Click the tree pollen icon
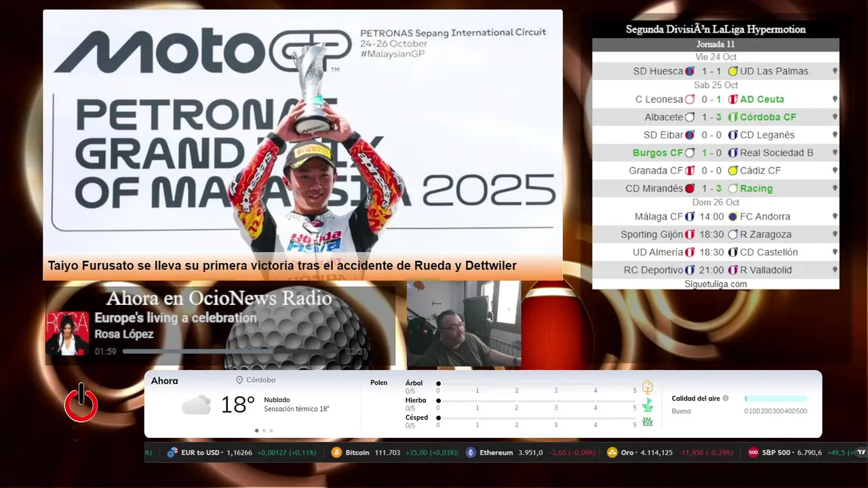Image resolution: width=868 pixels, height=488 pixels. coord(648,387)
